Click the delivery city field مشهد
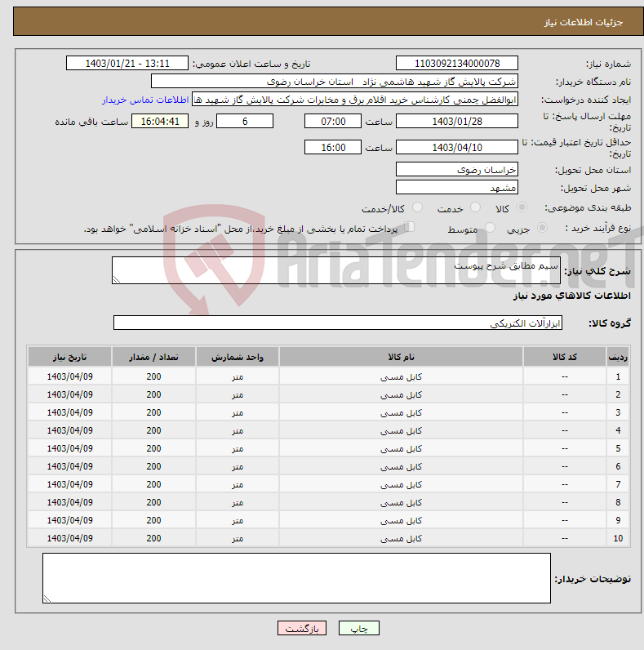The width and height of the screenshot is (644, 650). tap(457, 187)
